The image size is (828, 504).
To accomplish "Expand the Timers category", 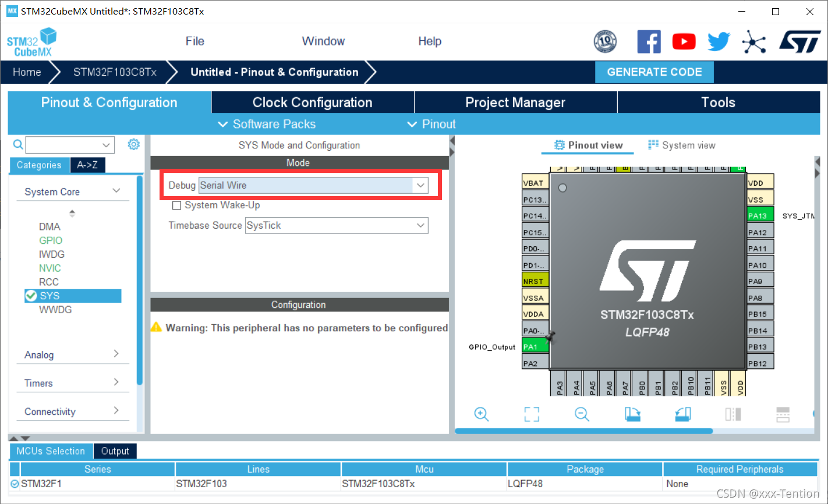I will [116, 382].
